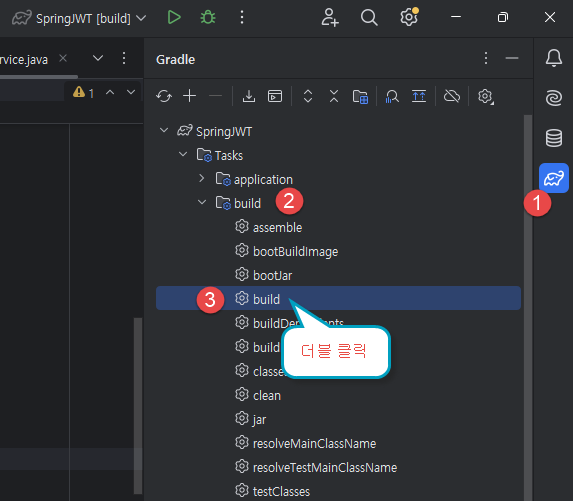Viewport: 573px width, 501px height.
Task: Click the Gradle panel vertical scrollbar
Action: point(528,308)
